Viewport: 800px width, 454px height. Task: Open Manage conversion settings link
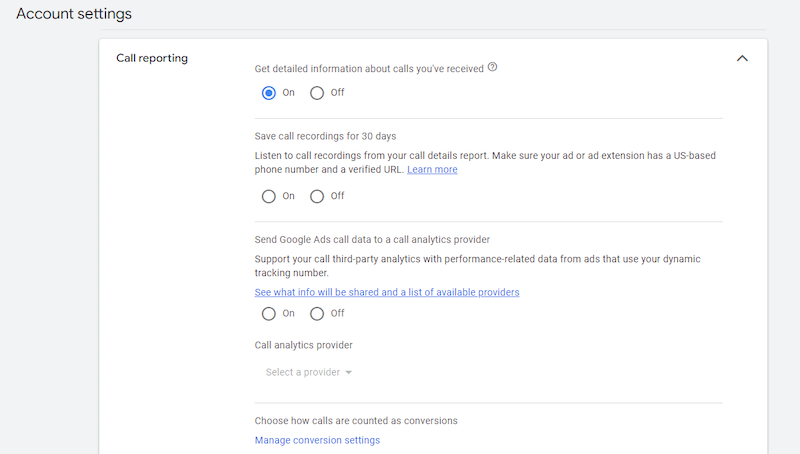(x=317, y=440)
